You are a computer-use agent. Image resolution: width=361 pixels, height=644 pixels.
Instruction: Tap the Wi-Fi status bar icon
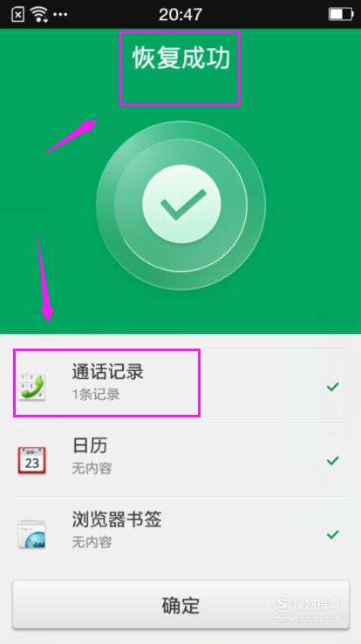(x=40, y=15)
